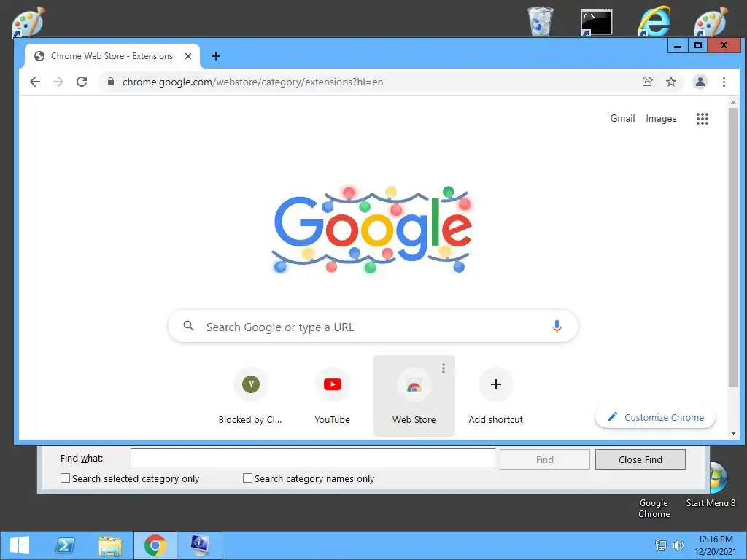
Task: Click the padlock site info icon
Action: pos(111,82)
